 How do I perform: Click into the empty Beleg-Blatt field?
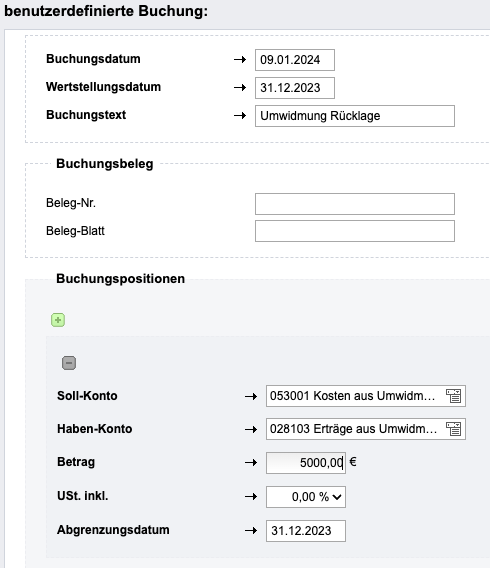pos(355,231)
